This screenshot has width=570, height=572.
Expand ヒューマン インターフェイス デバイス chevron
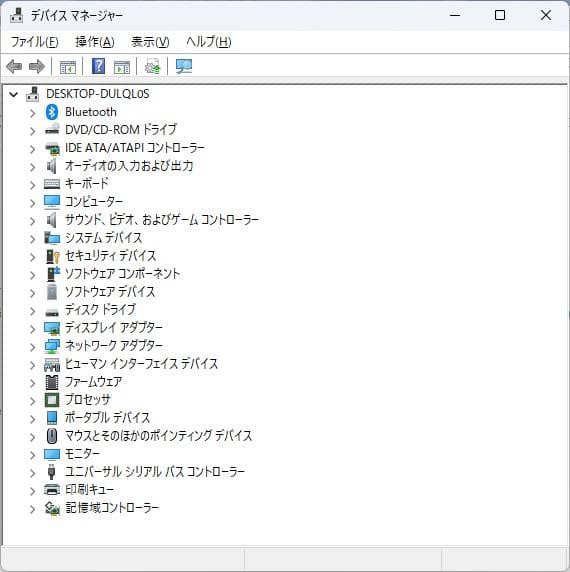32,365
